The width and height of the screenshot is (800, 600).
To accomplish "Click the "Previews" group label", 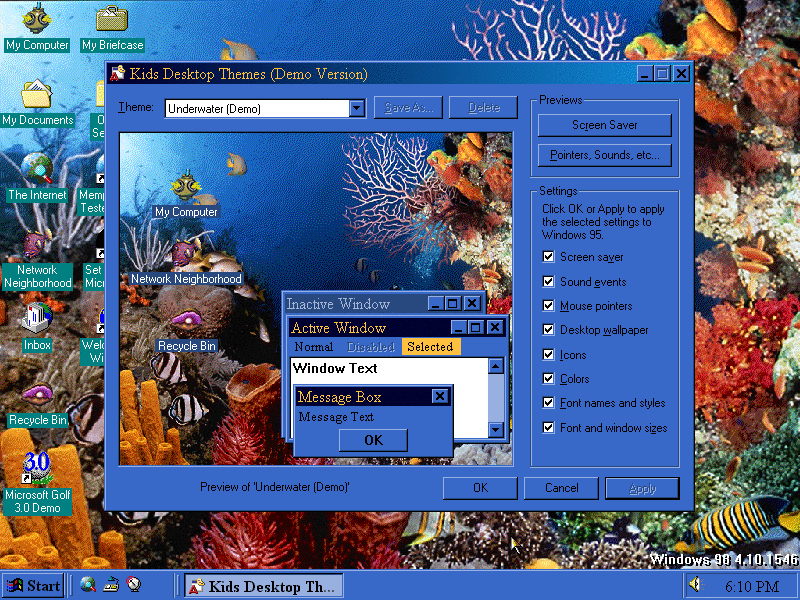I will [561, 100].
